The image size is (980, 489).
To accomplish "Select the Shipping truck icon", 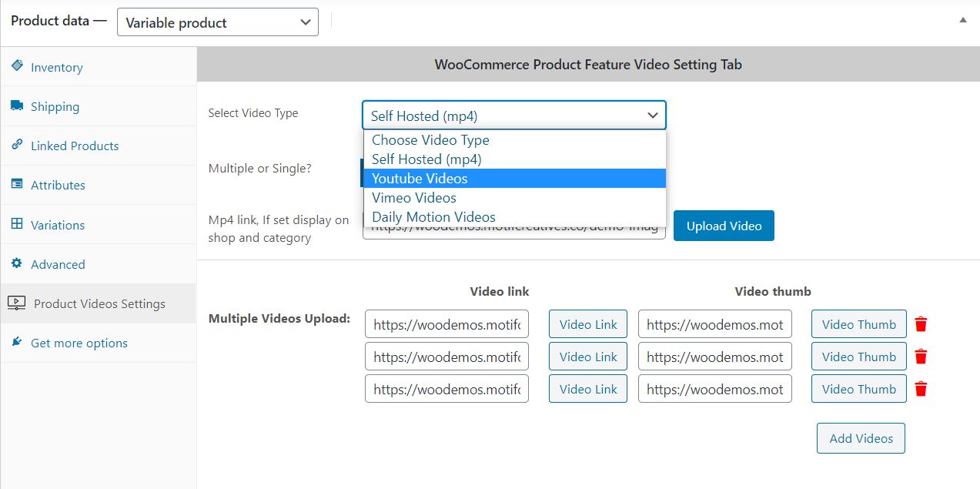I will click(17, 106).
